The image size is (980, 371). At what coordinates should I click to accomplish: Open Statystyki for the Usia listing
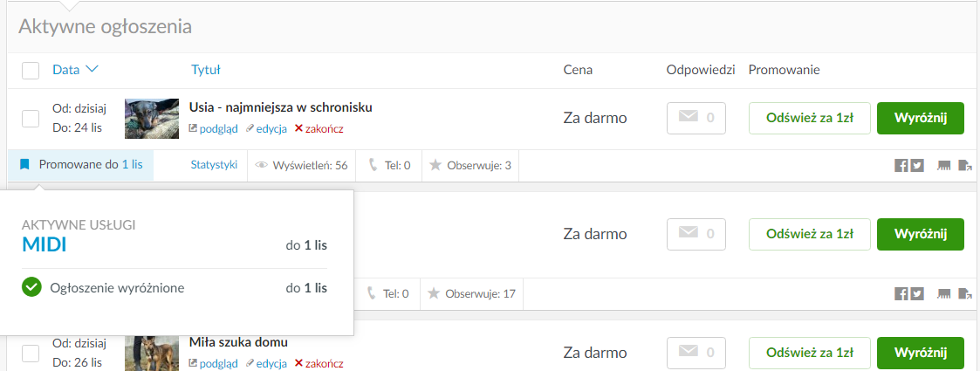[x=214, y=164]
